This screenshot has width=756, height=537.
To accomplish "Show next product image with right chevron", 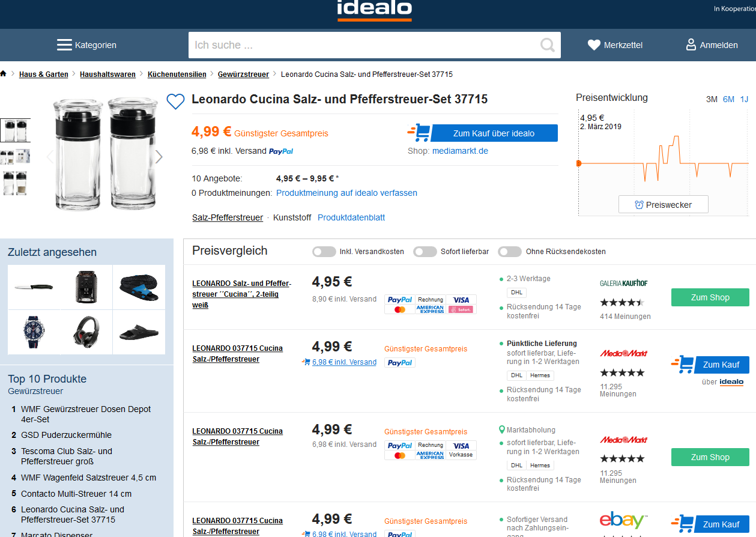I will click(159, 157).
